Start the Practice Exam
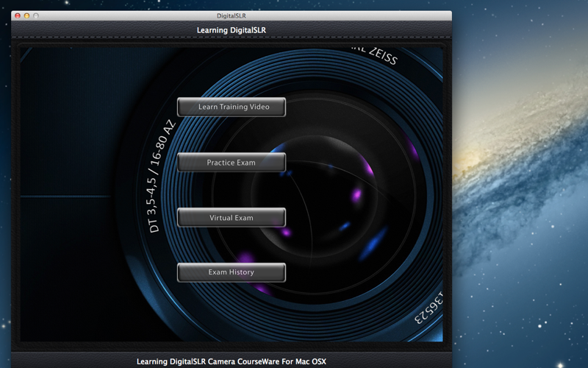Image resolution: width=588 pixels, height=368 pixels. pyautogui.click(x=232, y=162)
